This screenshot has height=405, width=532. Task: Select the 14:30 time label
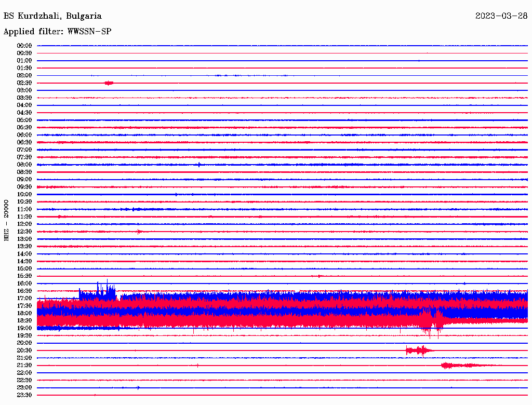tap(24, 261)
